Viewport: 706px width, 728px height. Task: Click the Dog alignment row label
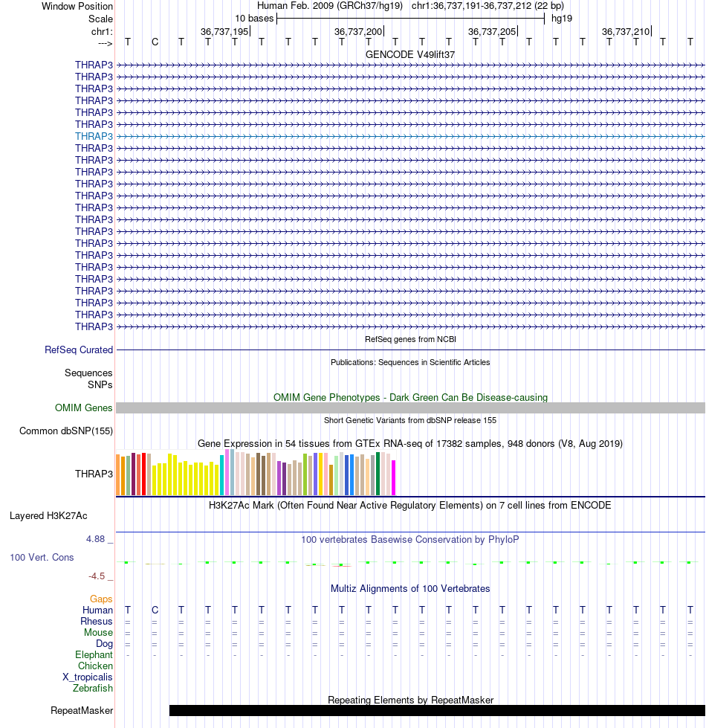pyautogui.click(x=104, y=644)
